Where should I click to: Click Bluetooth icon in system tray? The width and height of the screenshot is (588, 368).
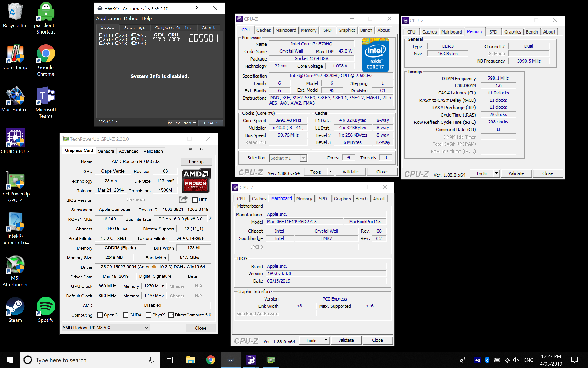pyautogui.click(x=487, y=360)
